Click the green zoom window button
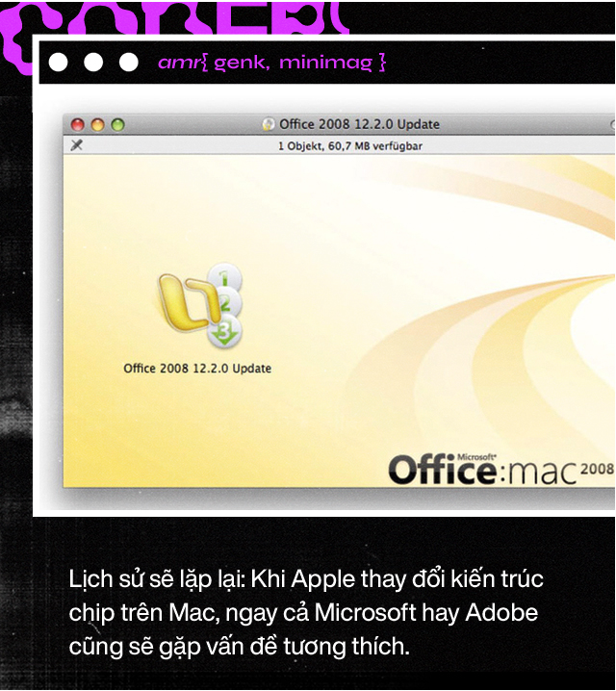This screenshot has height=691, width=616. point(117,124)
